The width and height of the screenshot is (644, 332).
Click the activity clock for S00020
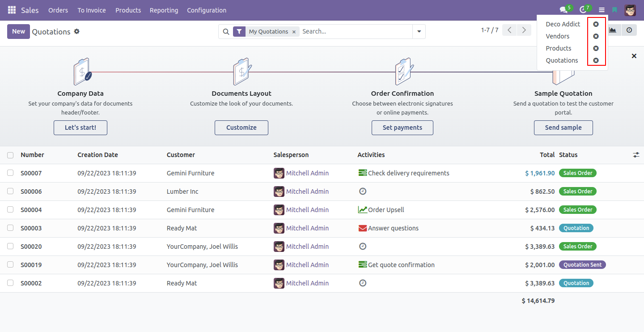363,246
